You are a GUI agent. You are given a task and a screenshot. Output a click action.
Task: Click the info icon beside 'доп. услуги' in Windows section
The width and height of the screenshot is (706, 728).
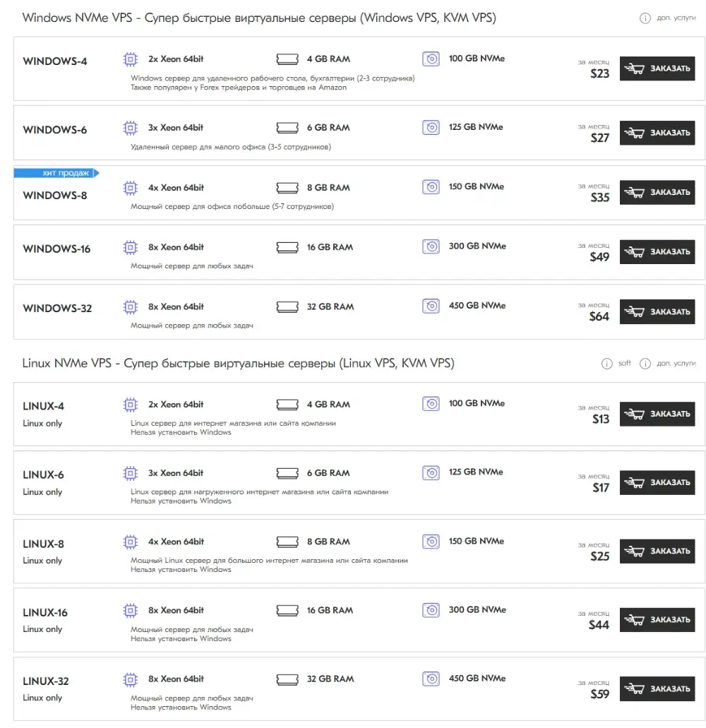click(x=645, y=18)
